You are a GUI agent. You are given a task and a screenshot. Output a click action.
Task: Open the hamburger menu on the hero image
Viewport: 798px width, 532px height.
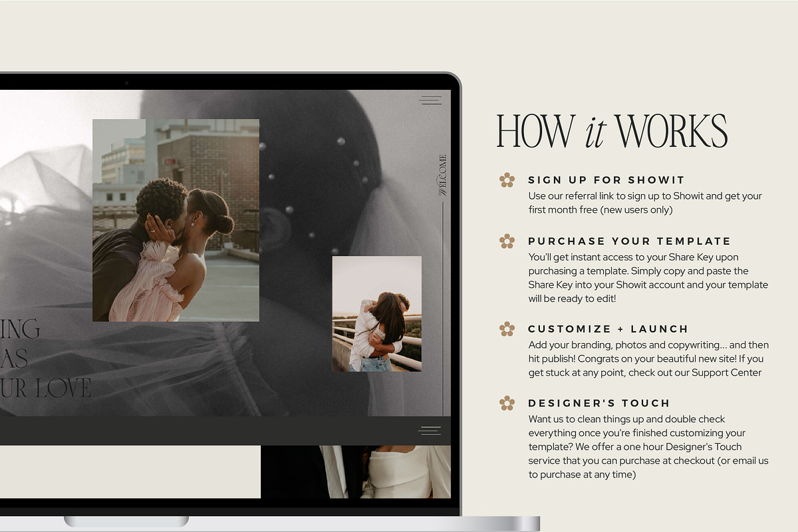(430, 100)
